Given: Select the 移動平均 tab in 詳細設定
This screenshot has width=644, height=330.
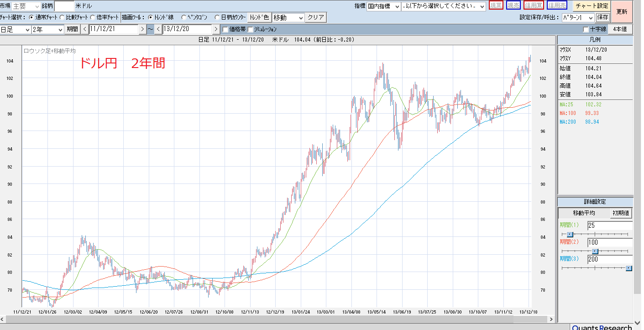Looking at the screenshot, I should point(584,213).
